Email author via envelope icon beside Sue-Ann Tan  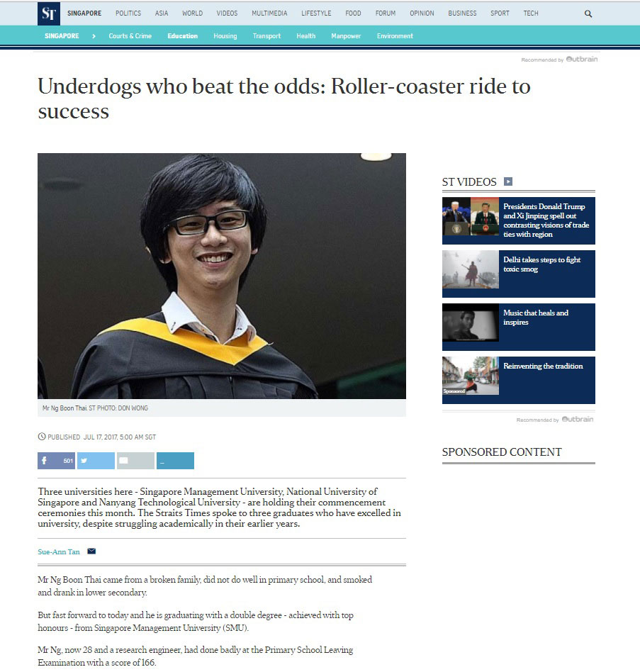(x=91, y=551)
